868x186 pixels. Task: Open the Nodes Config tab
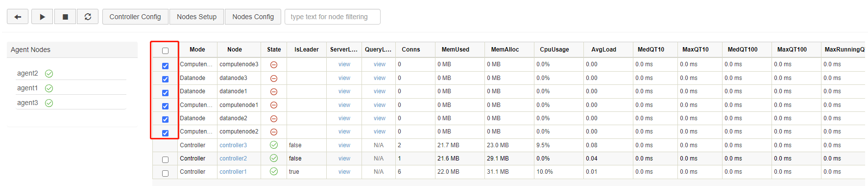[253, 17]
